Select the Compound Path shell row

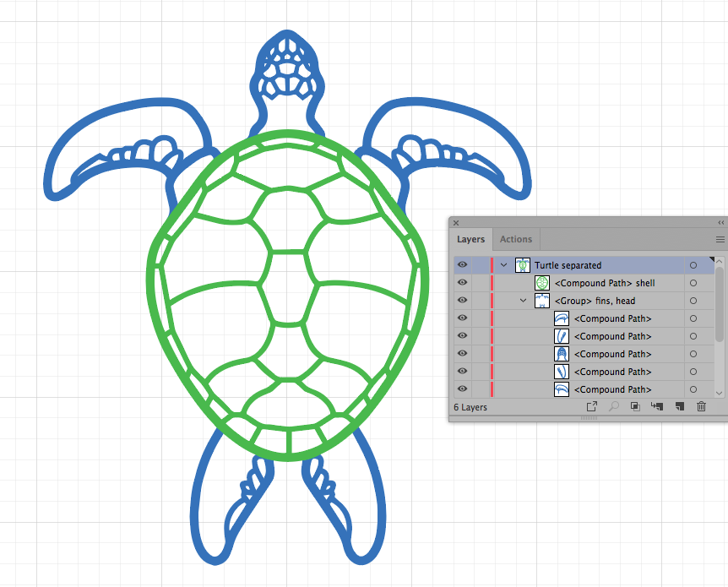[x=604, y=283]
